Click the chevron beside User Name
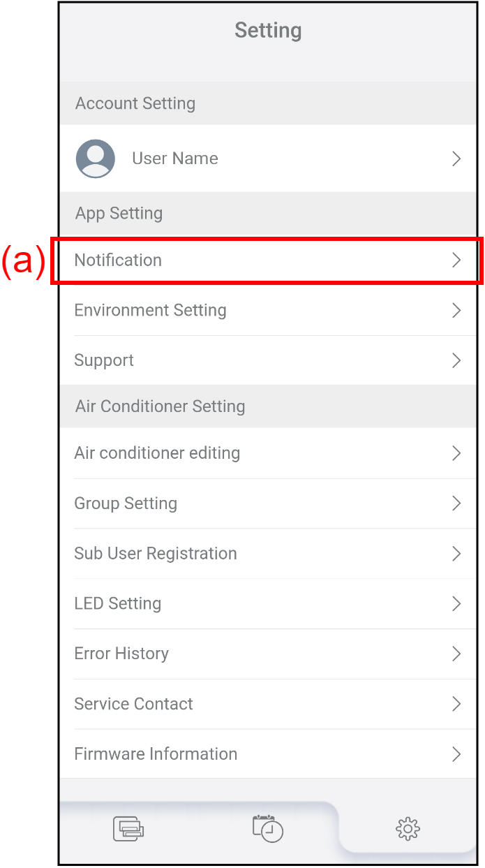Screen dimensions: 485x868 (x=456, y=159)
